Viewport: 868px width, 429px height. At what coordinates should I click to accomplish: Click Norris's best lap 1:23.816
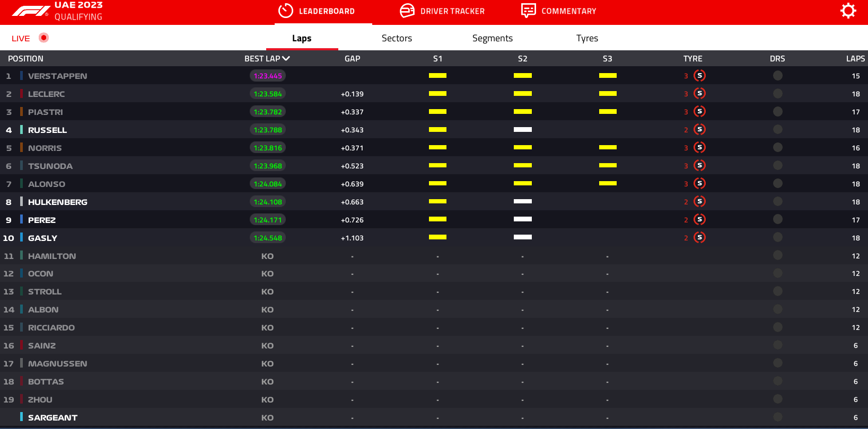(x=268, y=148)
